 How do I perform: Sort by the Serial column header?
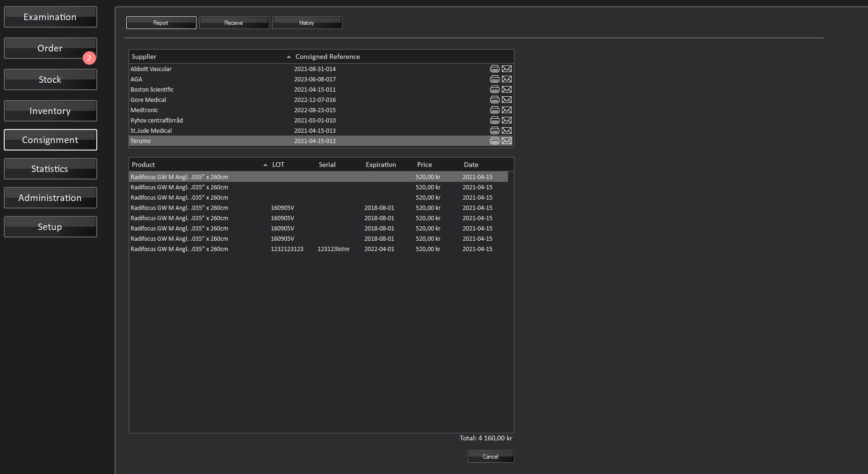pyautogui.click(x=340, y=165)
